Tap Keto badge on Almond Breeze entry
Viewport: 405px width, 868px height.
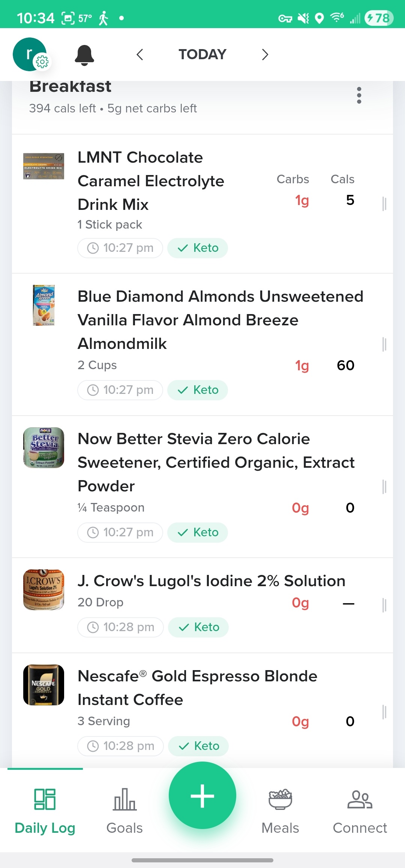(198, 390)
